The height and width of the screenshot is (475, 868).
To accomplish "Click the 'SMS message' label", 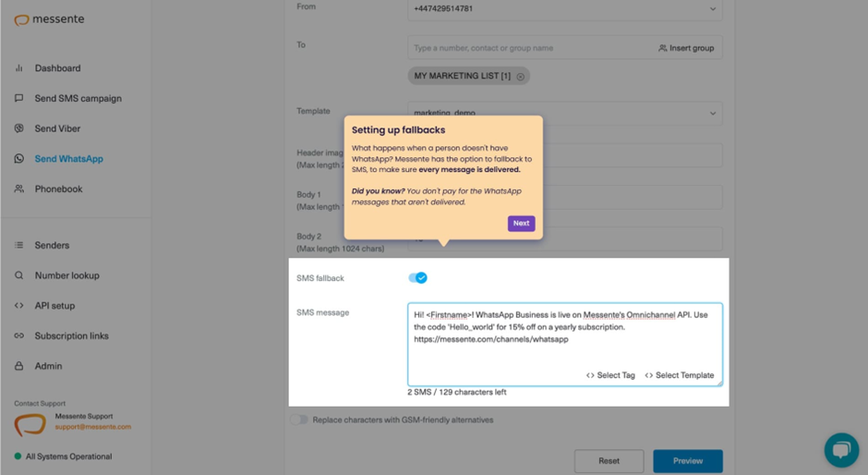I will (323, 312).
